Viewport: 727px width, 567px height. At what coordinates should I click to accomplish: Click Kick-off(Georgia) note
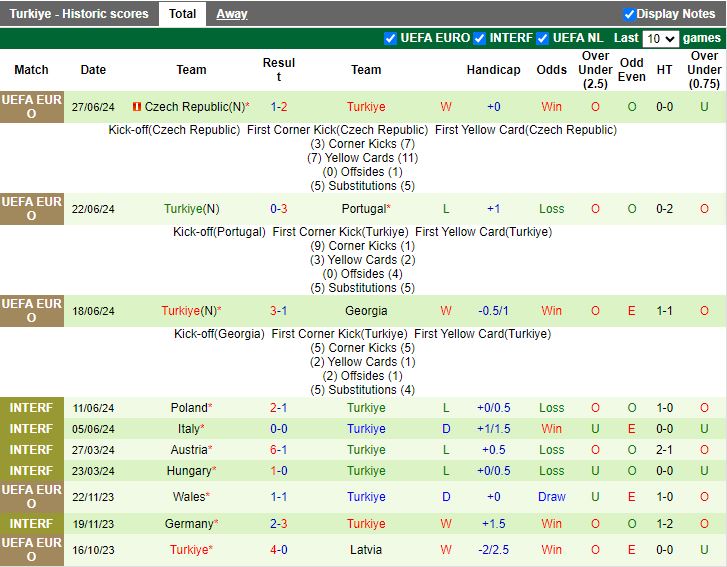(219, 334)
